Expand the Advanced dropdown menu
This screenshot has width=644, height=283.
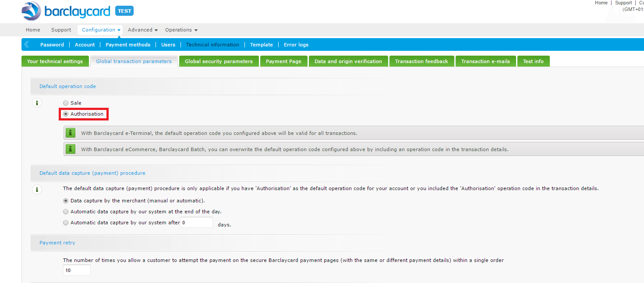(143, 30)
